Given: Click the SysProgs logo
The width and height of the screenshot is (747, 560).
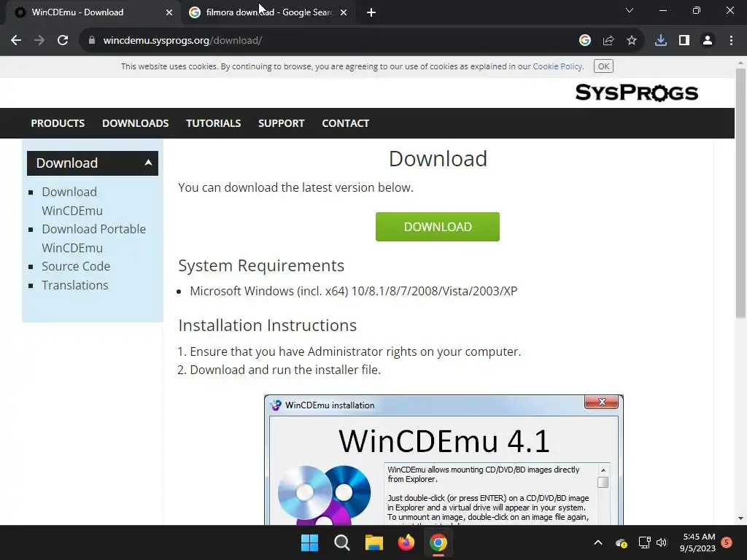Looking at the screenshot, I should pyautogui.click(x=636, y=93).
